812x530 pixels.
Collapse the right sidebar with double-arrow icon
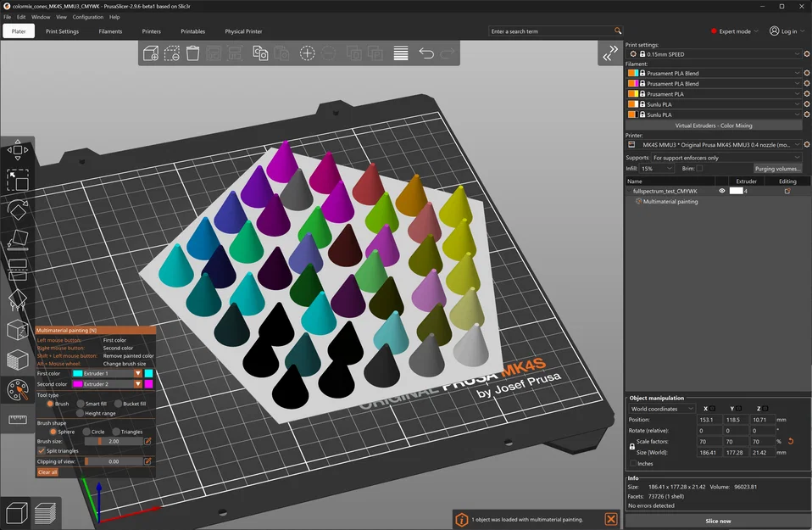[x=610, y=53]
